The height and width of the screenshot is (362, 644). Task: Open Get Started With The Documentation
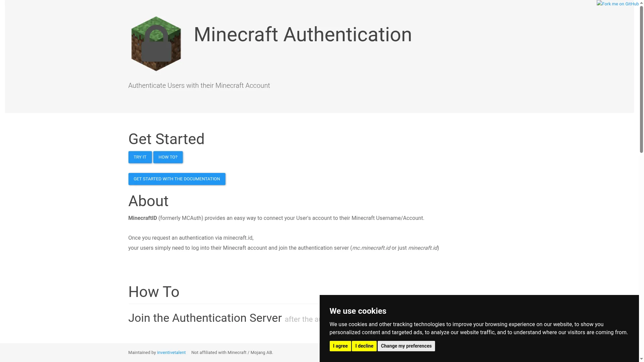177,179
